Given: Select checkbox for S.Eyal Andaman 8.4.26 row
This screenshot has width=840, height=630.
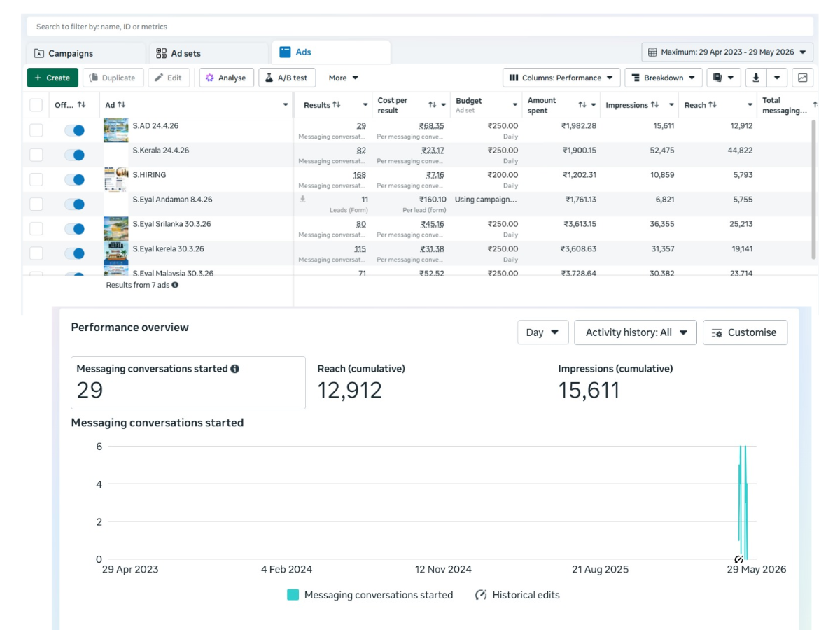Looking at the screenshot, I should [36, 204].
